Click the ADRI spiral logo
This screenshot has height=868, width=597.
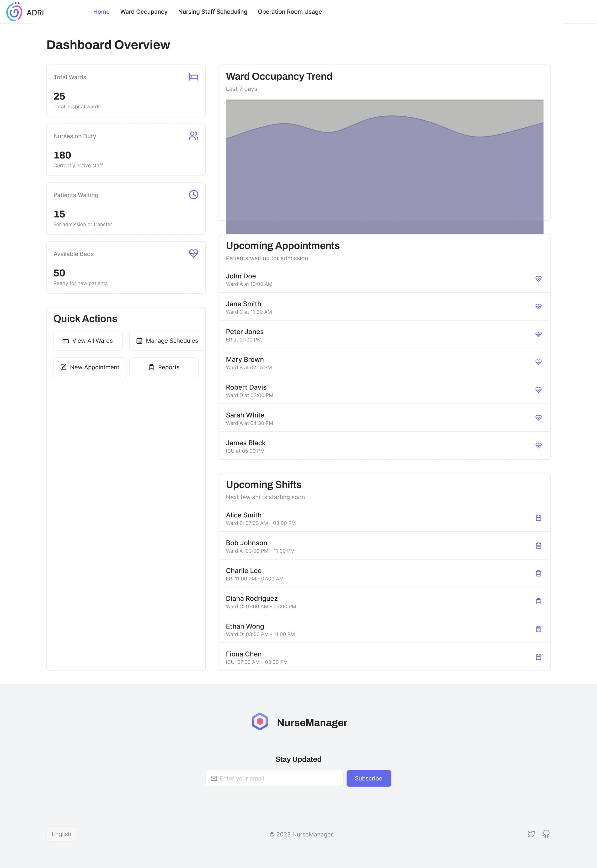click(x=14, y=12)
